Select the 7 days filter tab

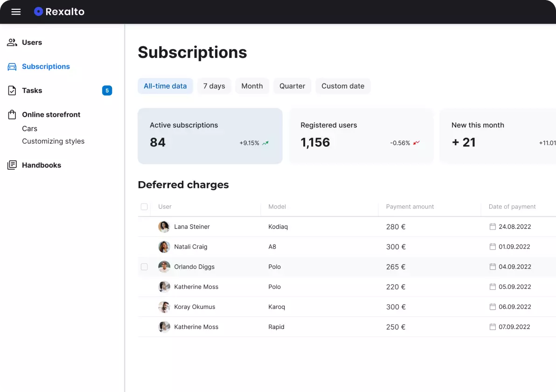tap(214, 86)
